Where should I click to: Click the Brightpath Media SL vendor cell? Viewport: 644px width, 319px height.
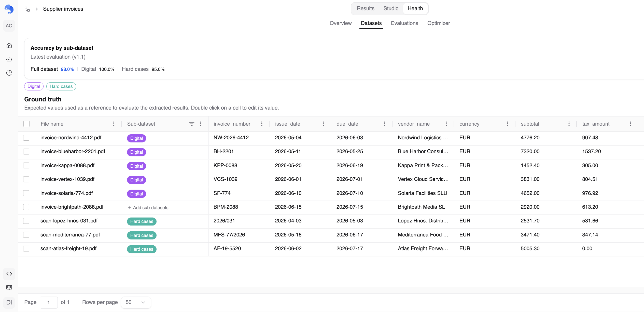(x=421, y=207)
